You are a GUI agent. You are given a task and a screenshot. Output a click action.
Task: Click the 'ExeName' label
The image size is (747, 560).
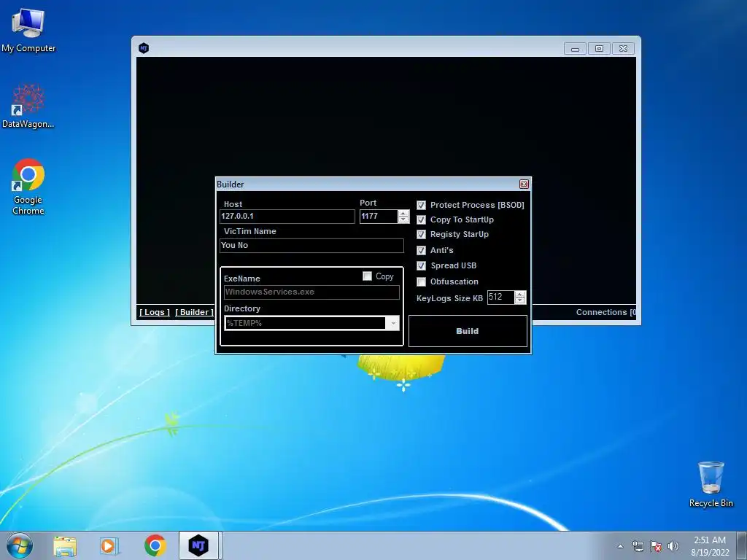[242, 279]
